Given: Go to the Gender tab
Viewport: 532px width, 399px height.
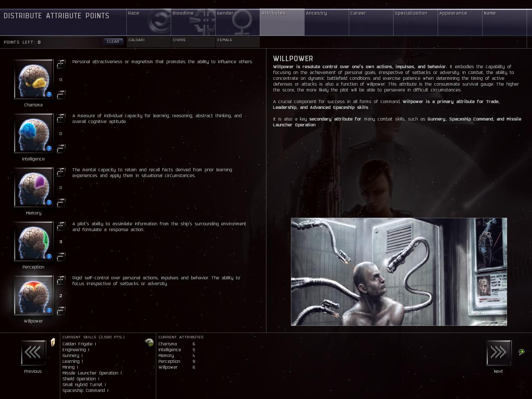Looking at the screenshot, I should [x=238, y=22].
